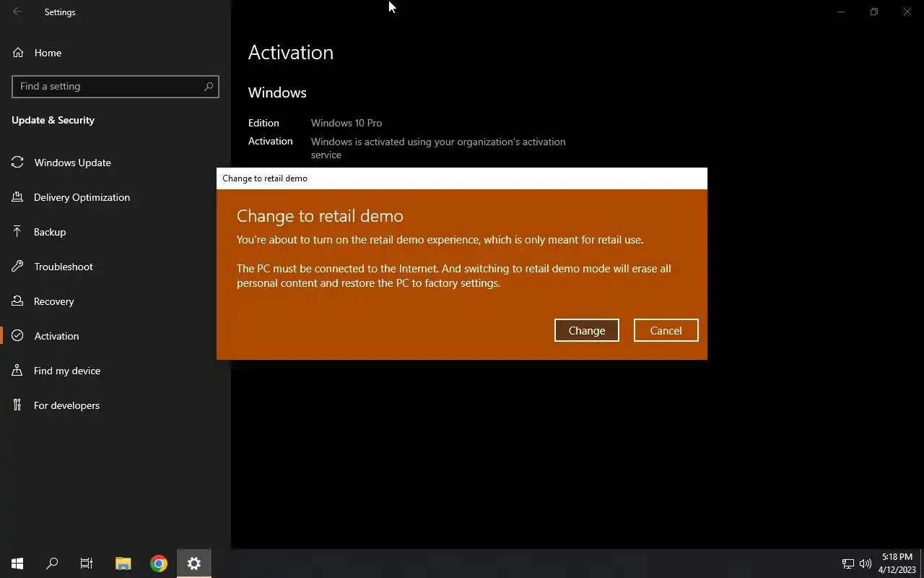The image size is (924, 578).
Task: Click Settings gear icon on taskbar
Action: coord(194,564)
